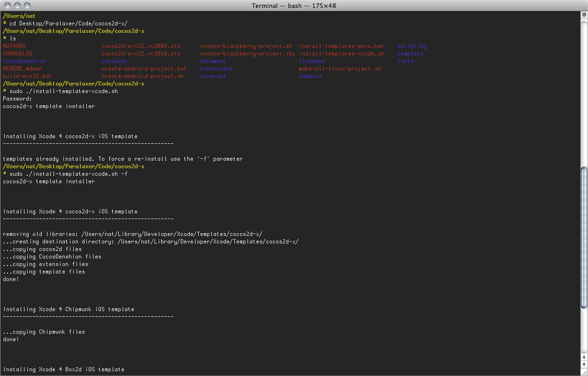Viewport: 588px width, 376px height.
Task: Click install-templates-xcode.sh in the ls listing
Action: (341, 54)
